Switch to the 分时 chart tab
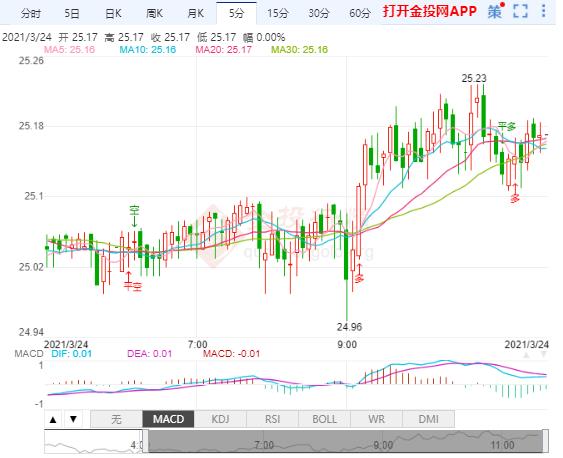The width and height of the screenshot is (563, 458). point(31,13)
